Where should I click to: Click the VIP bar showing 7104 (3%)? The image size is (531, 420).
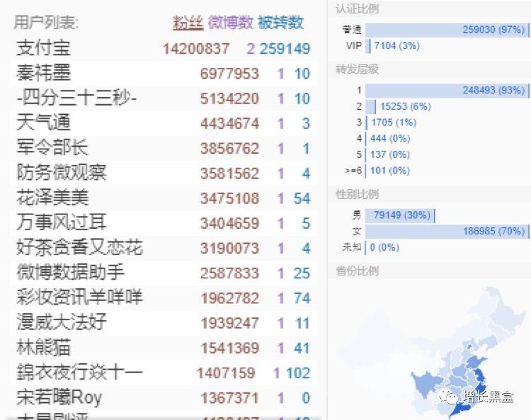point(367,46)
